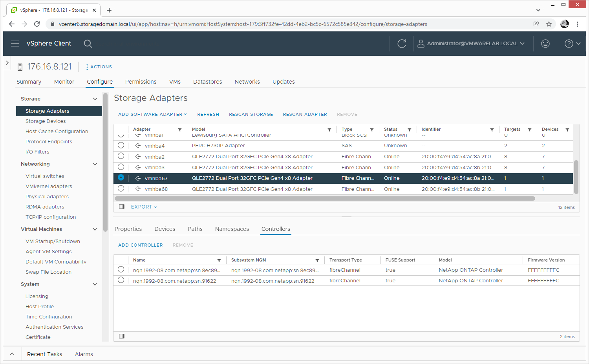589x364 pixels.
Task: Click the adapters table horizontal scrollbar
Action: coord(325,198)
